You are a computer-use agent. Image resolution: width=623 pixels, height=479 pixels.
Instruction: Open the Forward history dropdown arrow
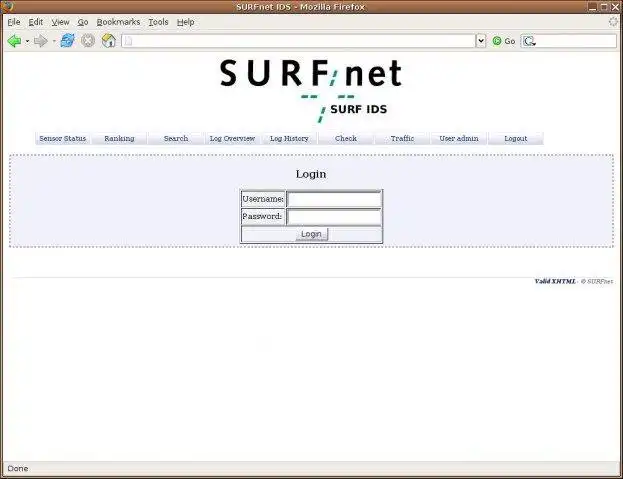[x=54, y=41]
